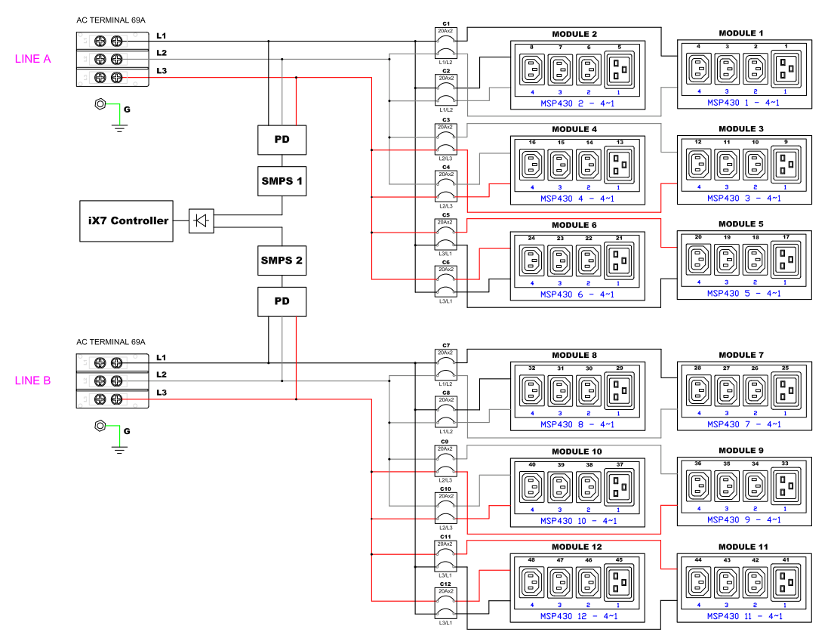Click the 'MSP430 5 - 4~1' label
This screenshot has height=644, width=831.
(x=744, y=293)
